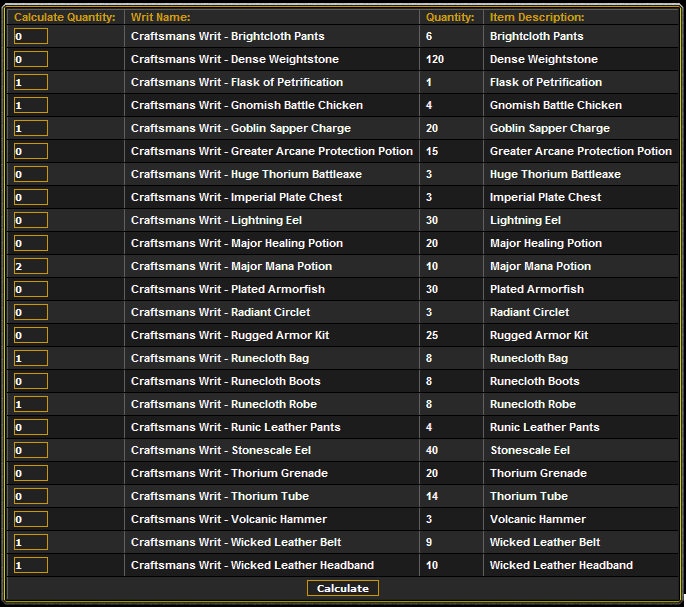Focus quantity field for Plated Armorfish writ
The image size is (686, 607).
31,289
